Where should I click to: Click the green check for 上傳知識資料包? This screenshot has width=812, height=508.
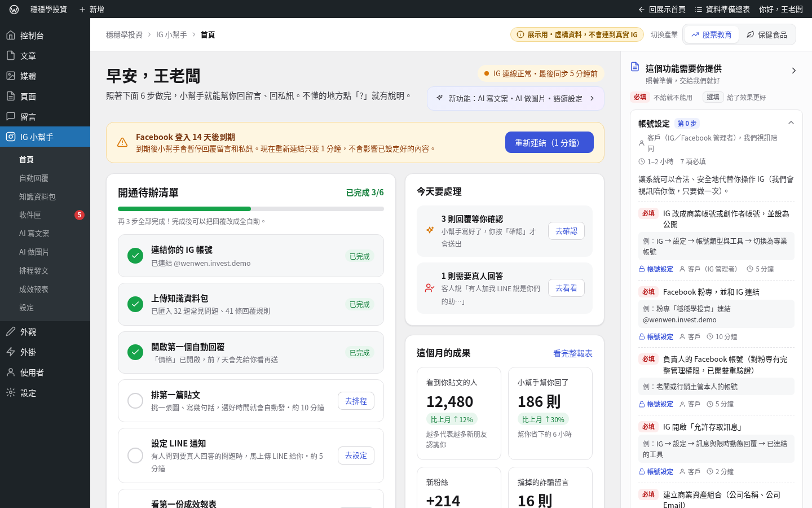(135, 304)
